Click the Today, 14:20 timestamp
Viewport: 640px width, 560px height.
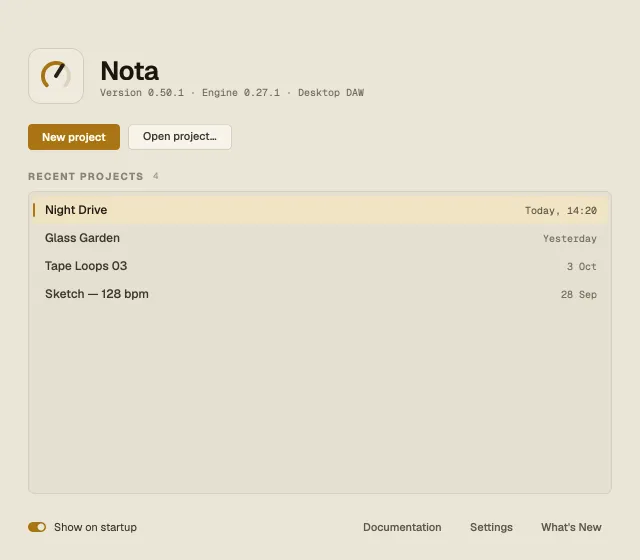pos(560,211)
